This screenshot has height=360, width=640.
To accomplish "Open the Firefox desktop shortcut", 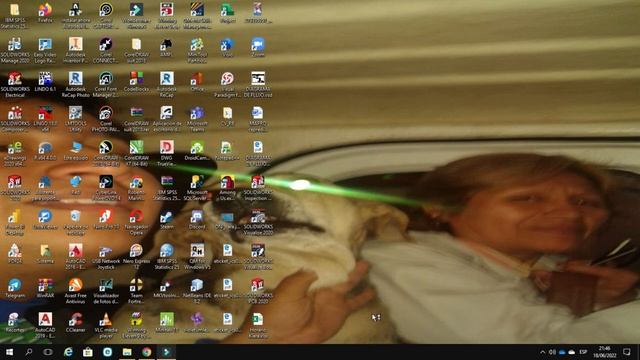I will (45, 13).
